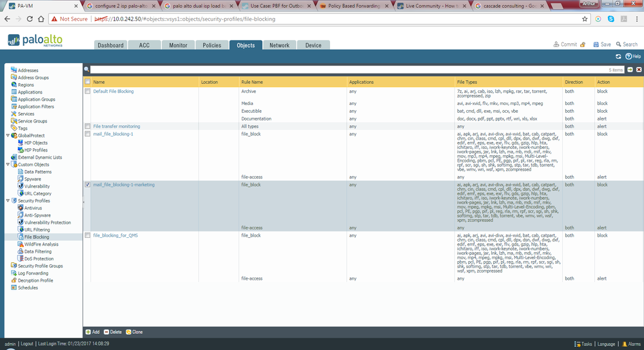Click the refresh icon beside Help
The image size is (644, 350).
(618, 57)
